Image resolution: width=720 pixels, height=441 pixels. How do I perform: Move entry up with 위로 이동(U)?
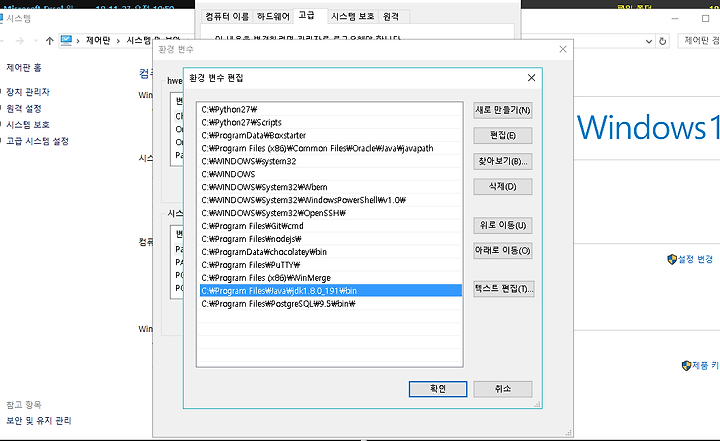[x=503, y=225]
